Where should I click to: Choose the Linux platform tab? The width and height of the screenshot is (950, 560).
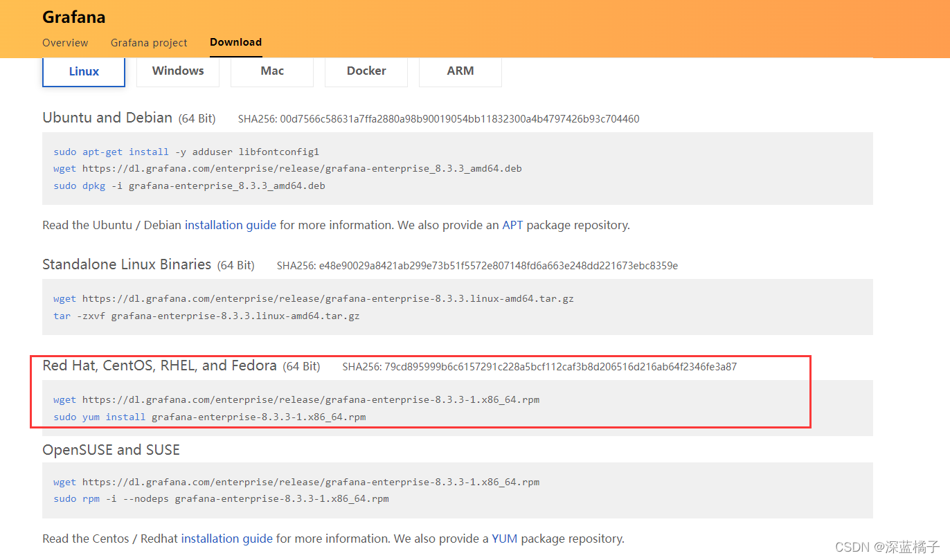point(84,71)
